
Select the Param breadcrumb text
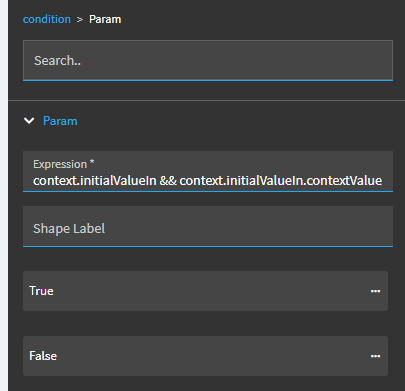tap(105, 19)
